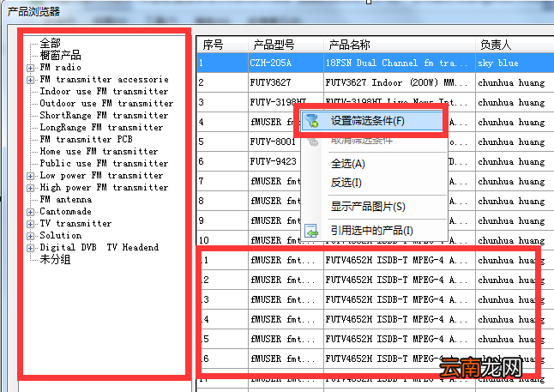Click the green arrow quote-product icon
554x392 pixels.
click(311, 231)
